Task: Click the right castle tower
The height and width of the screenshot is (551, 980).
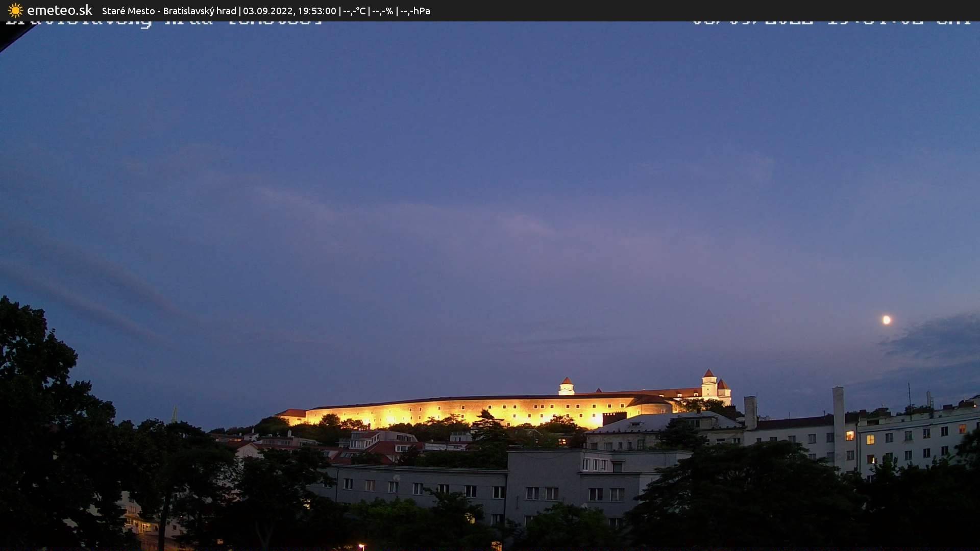Action: [x=709, y=380]
